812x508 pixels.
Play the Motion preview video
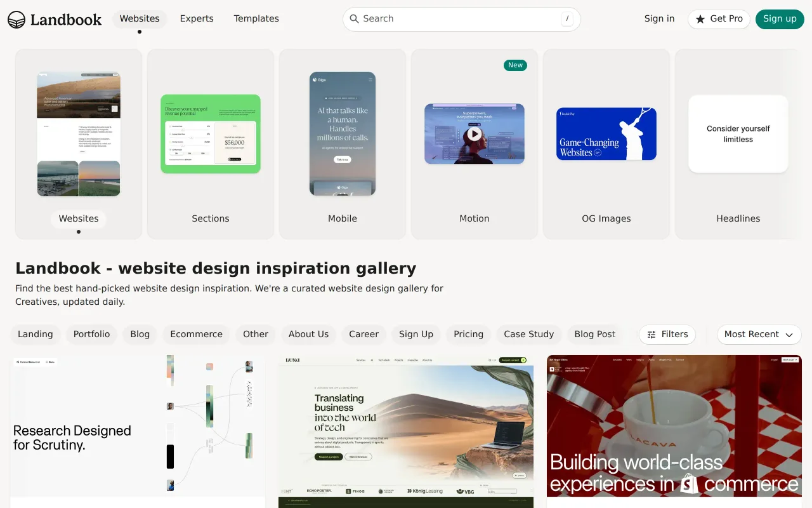[x=474, y=134]
